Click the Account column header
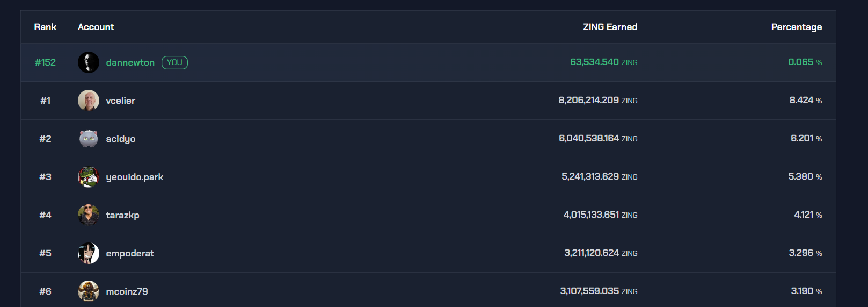Viewport: 868px width, 307px height. coord(96,27)
